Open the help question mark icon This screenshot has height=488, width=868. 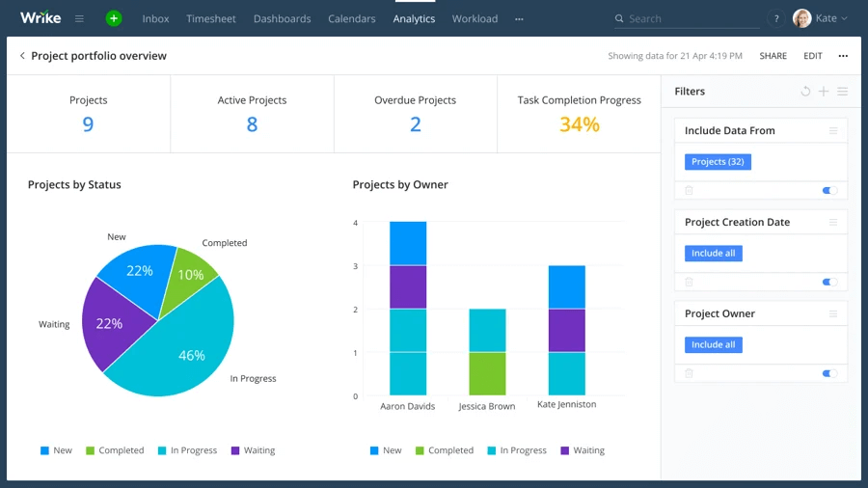click(776, 18)
